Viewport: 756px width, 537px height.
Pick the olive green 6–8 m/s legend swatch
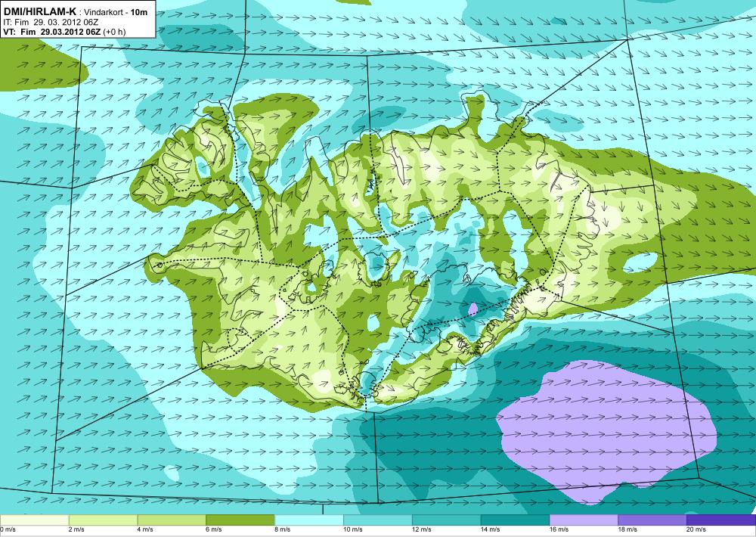[240, 520]
